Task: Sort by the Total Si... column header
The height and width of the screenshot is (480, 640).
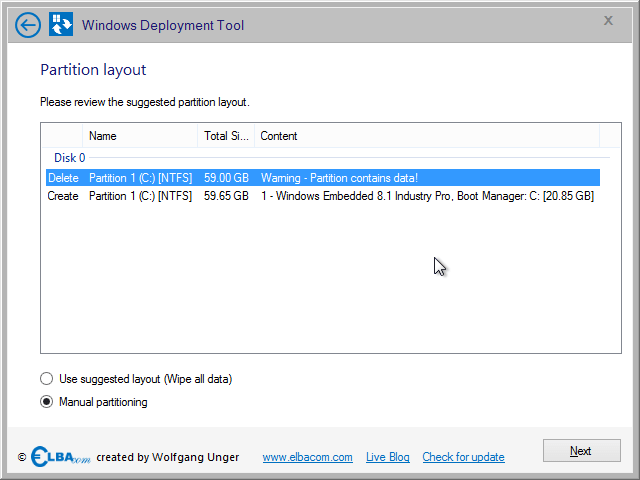Action: [226, 136]
